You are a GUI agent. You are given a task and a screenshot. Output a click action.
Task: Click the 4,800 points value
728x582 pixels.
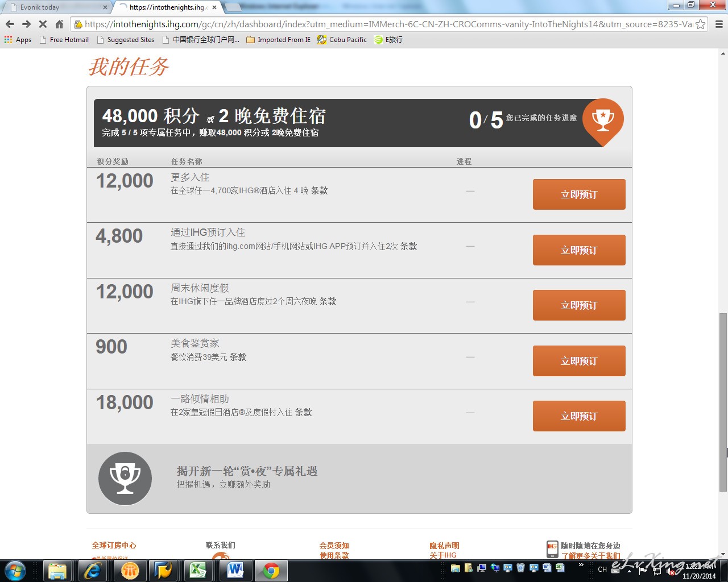point(119,236)
